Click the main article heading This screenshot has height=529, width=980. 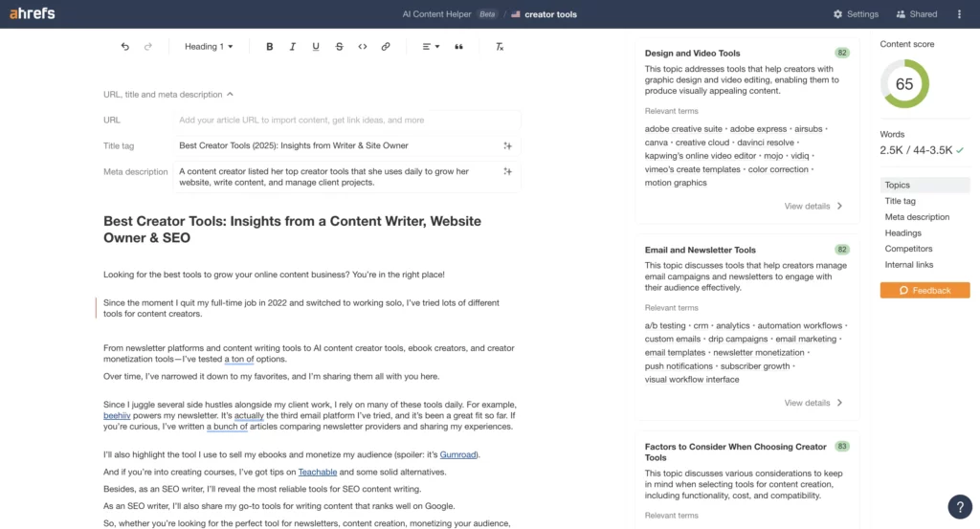tap(292, 230)
